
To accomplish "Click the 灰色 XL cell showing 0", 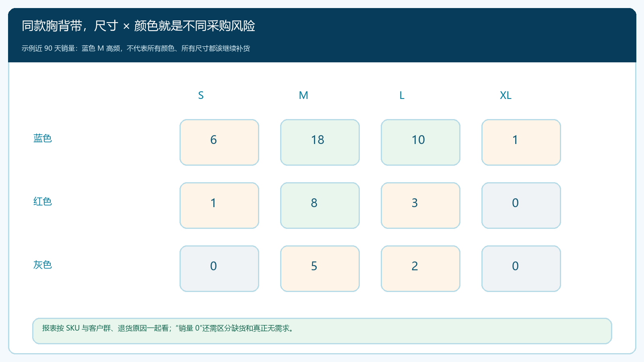I will [x=521, y=269].
